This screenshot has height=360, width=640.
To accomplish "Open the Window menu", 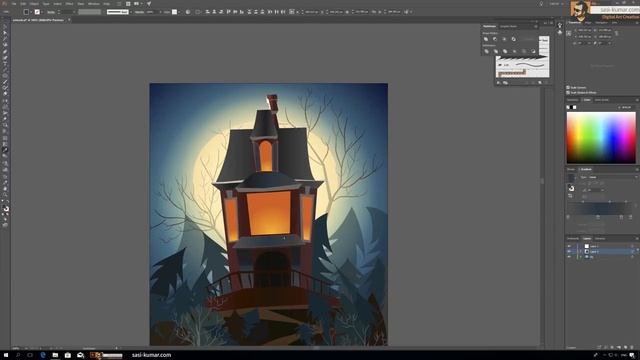I will [94, 4].
